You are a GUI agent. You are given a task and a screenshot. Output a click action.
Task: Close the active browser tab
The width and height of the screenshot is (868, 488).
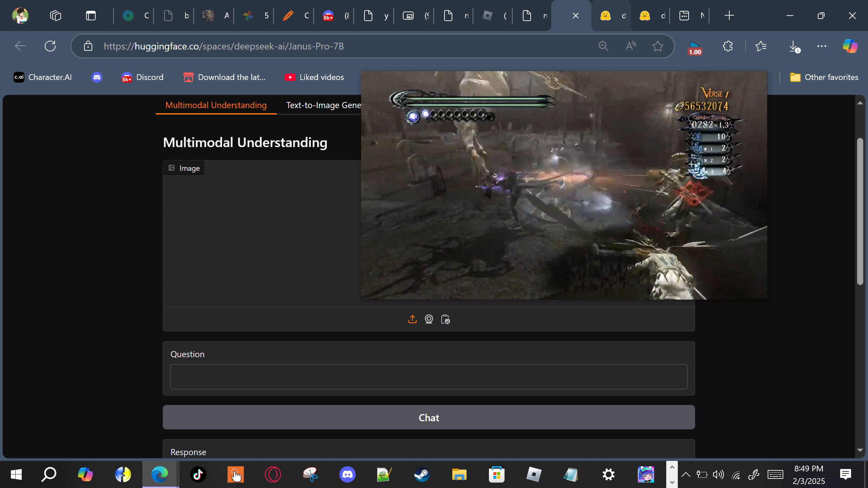coord(575,16)
